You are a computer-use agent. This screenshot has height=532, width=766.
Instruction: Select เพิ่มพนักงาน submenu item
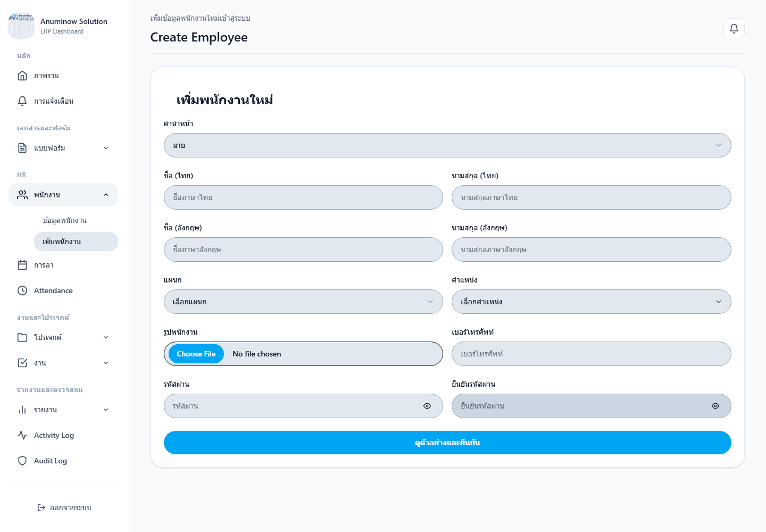(76, 242)
